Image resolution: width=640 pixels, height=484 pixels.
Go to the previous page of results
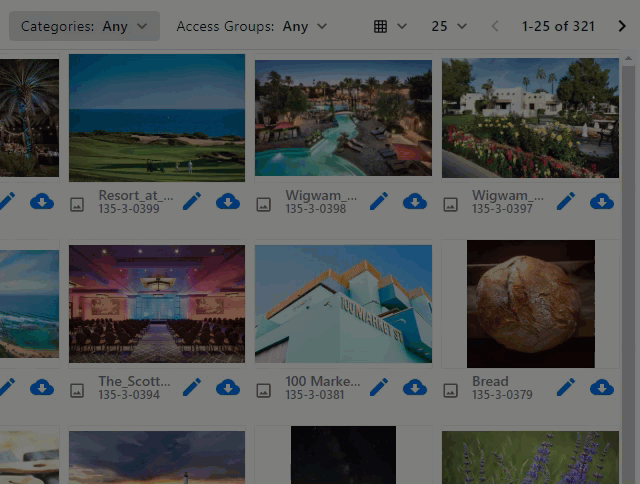pos(495,26)
